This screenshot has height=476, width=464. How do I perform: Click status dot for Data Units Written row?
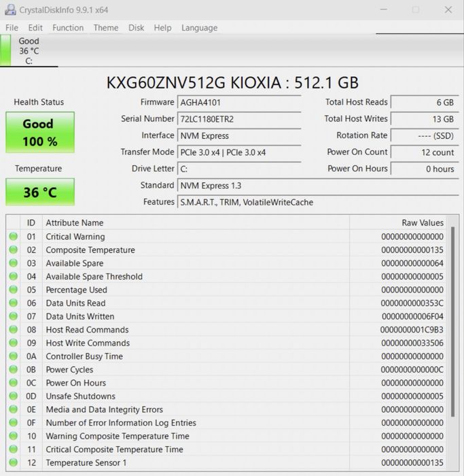point(14,316)
